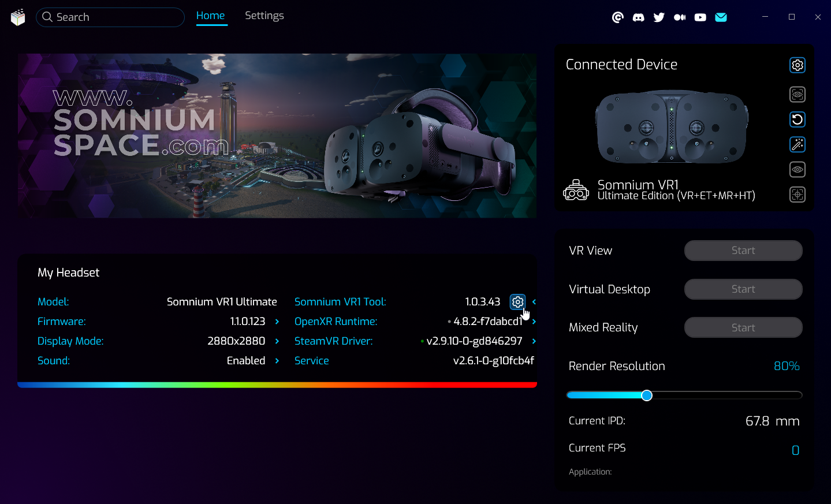Screen dimensions: 831x504
Task: Minimize the application window
Action: tap(765, 17)
